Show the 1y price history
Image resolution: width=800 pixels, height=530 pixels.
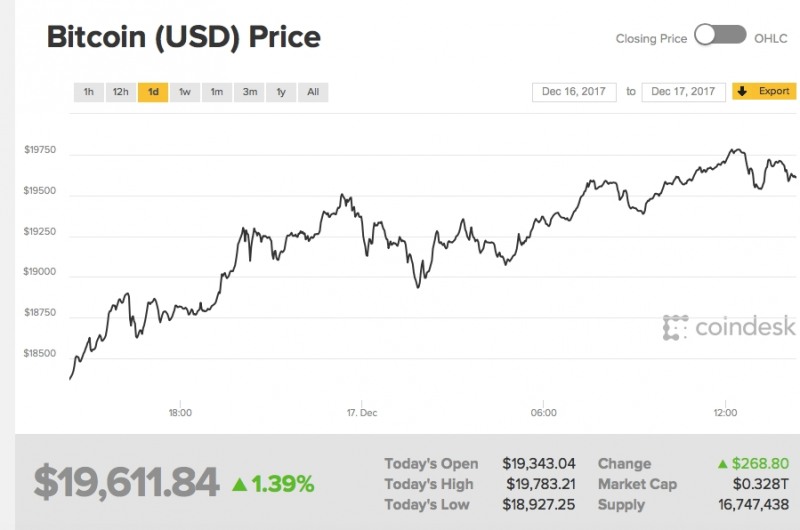pos(281,92)
